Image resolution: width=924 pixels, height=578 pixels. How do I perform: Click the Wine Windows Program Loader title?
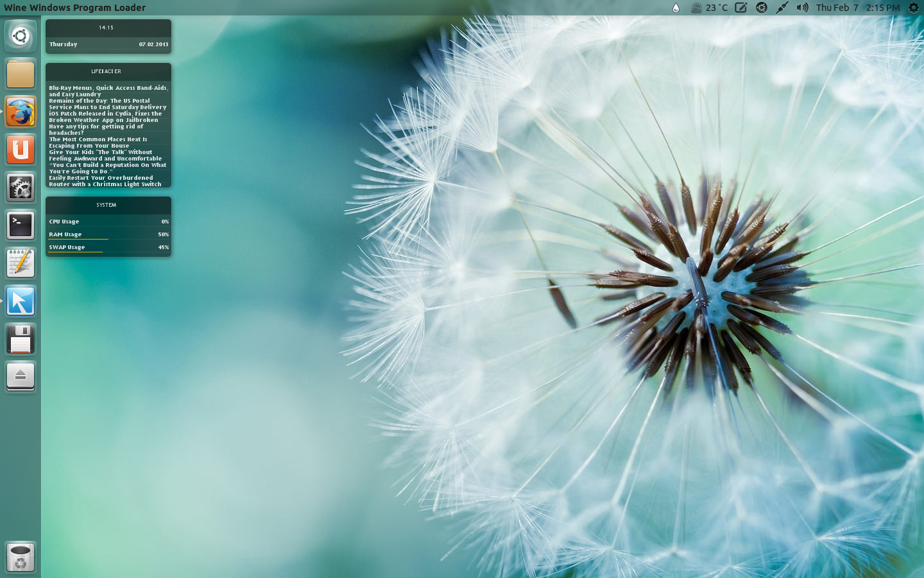74,8
